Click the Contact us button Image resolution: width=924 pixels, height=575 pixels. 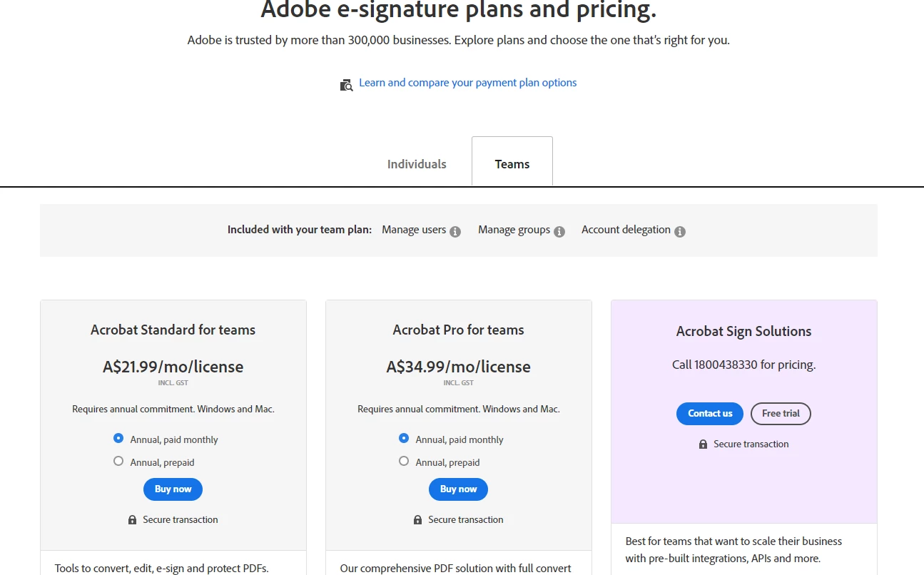coord(710,414)
